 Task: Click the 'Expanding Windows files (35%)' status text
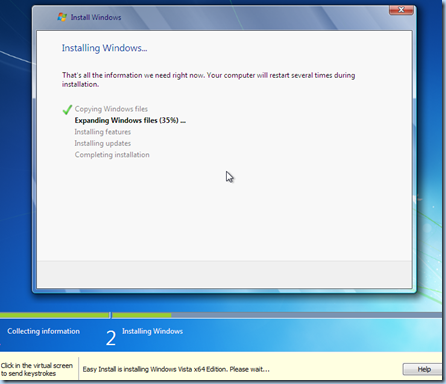[x=130, y=120]
